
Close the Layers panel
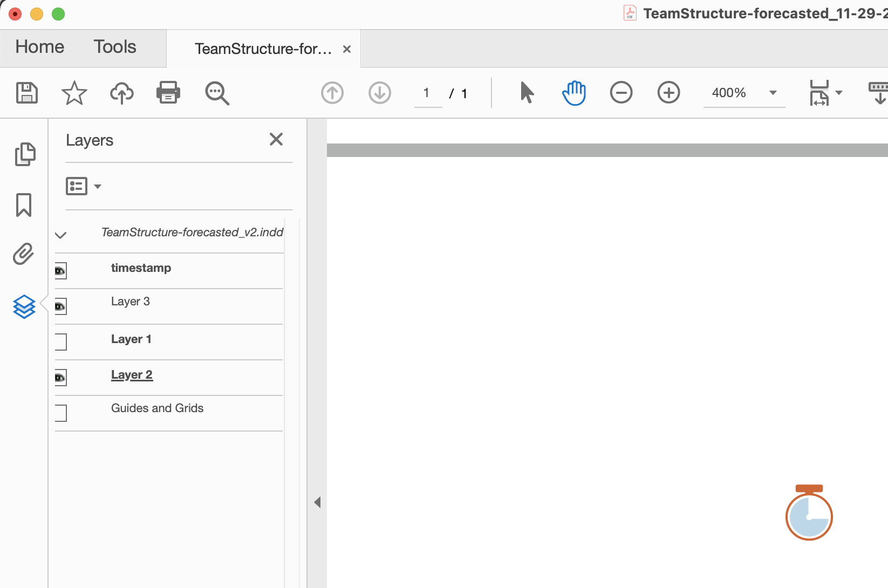coord(276,139)
